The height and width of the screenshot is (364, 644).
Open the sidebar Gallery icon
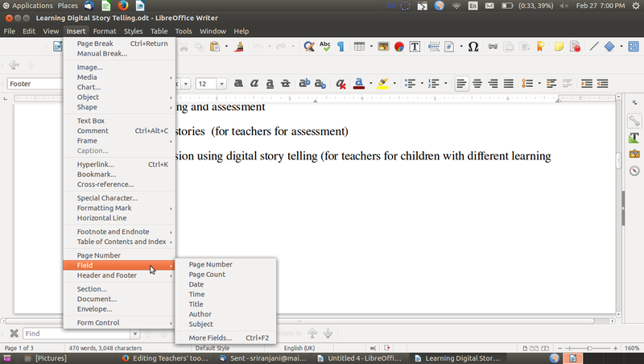pos(634,154)
